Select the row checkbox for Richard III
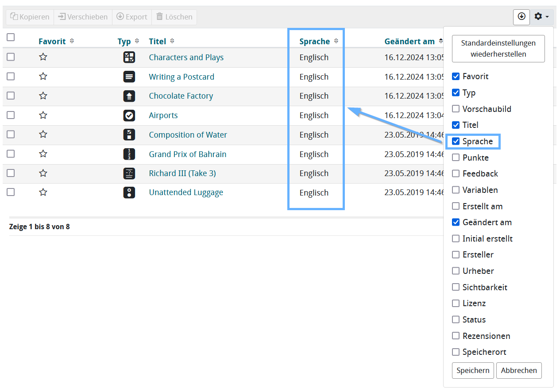Viewport: 560px width, 392px height. click(11, 173)
